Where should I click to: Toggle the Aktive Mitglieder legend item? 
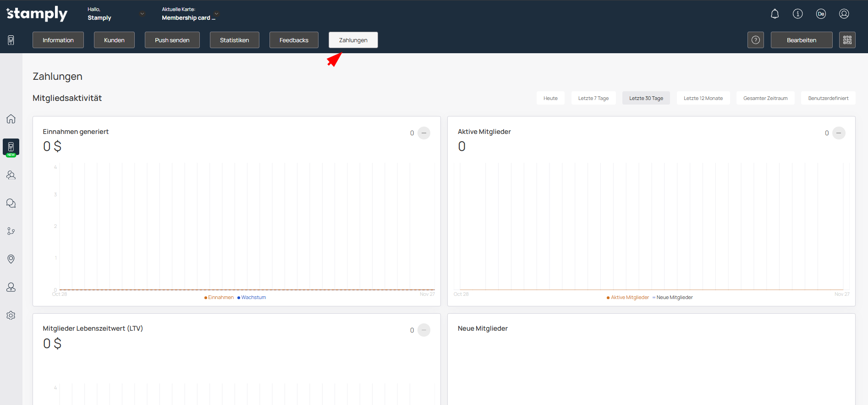click(x=629, y=298)
